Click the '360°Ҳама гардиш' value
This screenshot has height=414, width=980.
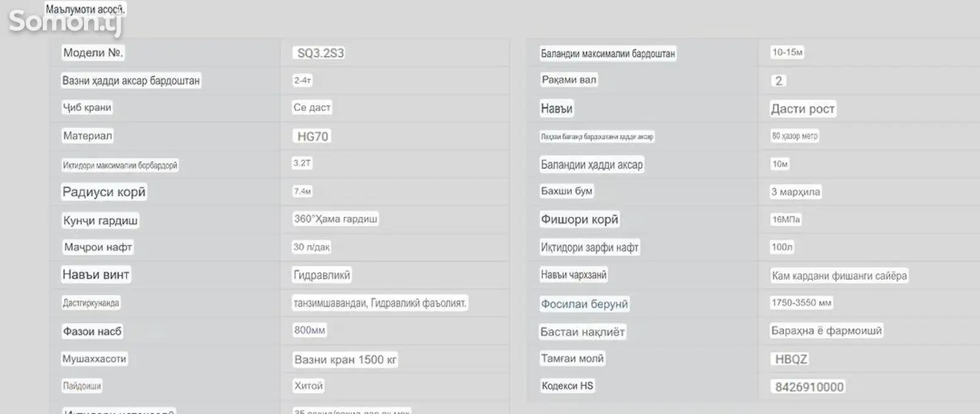[x=335, y=219]
